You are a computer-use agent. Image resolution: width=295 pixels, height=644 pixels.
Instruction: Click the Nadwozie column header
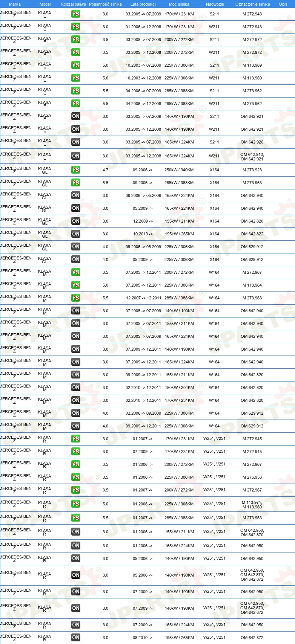click(215, 4)
